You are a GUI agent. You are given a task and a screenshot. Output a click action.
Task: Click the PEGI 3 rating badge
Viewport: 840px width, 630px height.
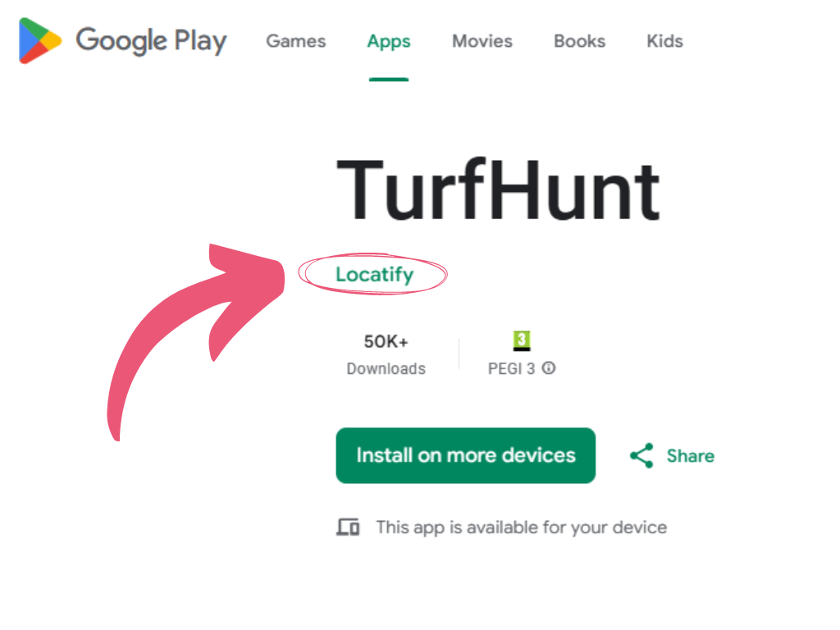pos(523,340)
